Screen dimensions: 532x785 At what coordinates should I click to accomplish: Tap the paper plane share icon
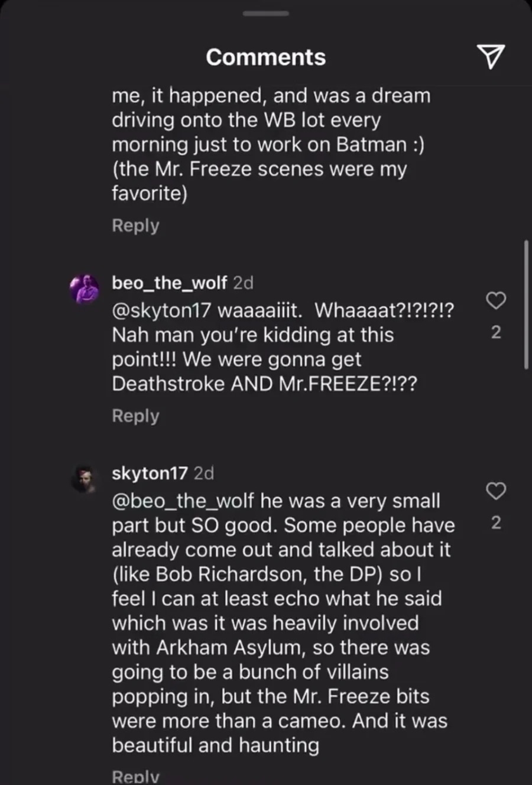coord(490,57)
